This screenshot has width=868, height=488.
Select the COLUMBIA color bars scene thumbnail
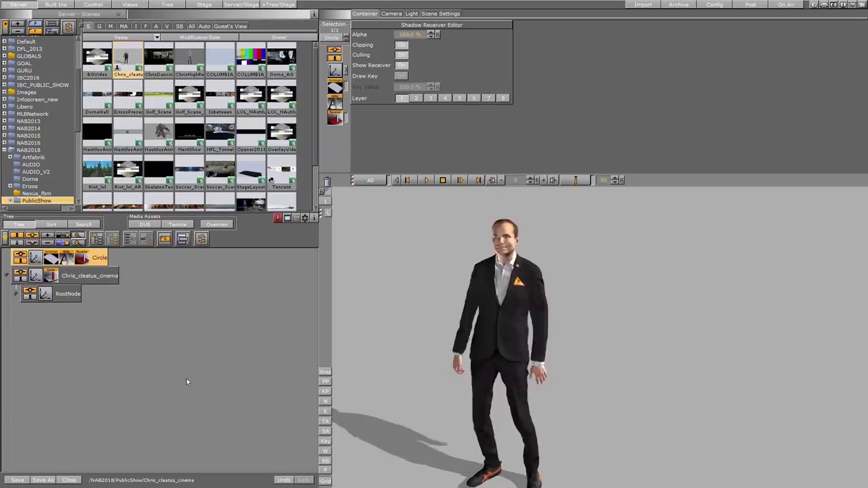pyautogui.click(x=251, y=60)
